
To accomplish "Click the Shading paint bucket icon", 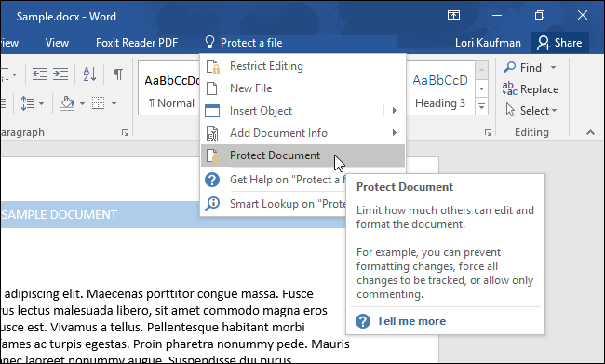I will (x=67, y=103).
